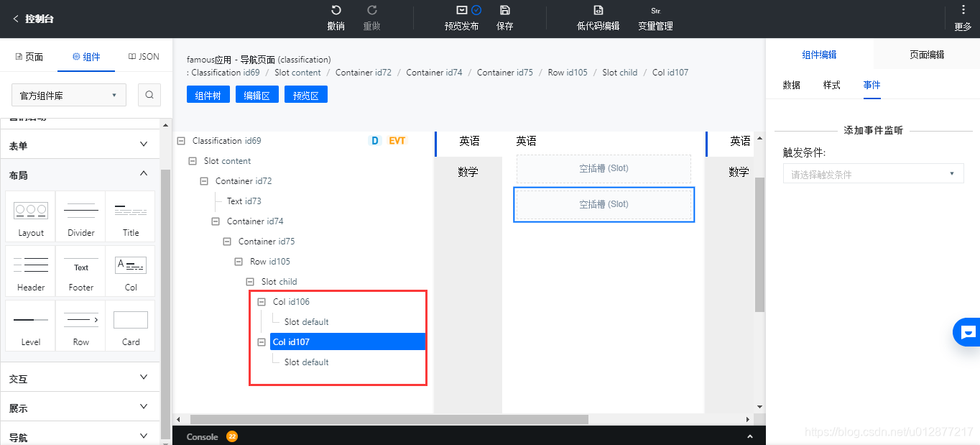The image size is (980, 445).
Task: Collapse the Col id107 node toggle
Action: [262, 342]
